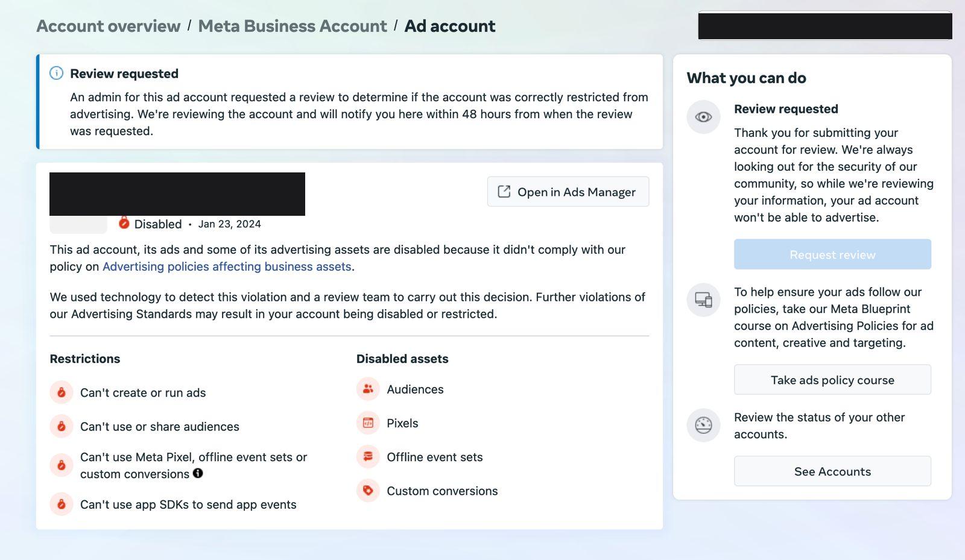
Task: Click Can't use app SDKs to send app events
Action: [188, 505]
